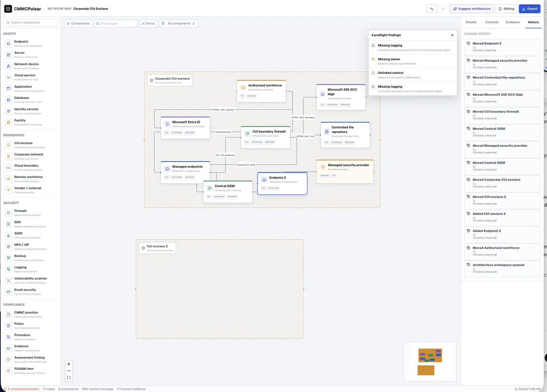The image size is (547, 392).
Task: Open the All components filter dropdown
Action: tap(179, 23)
